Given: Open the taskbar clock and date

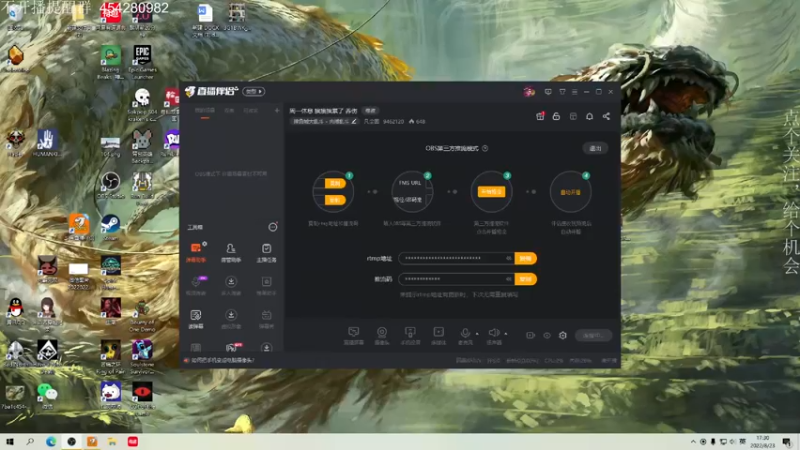Looking at the screenshot, I should coord(763,442).
